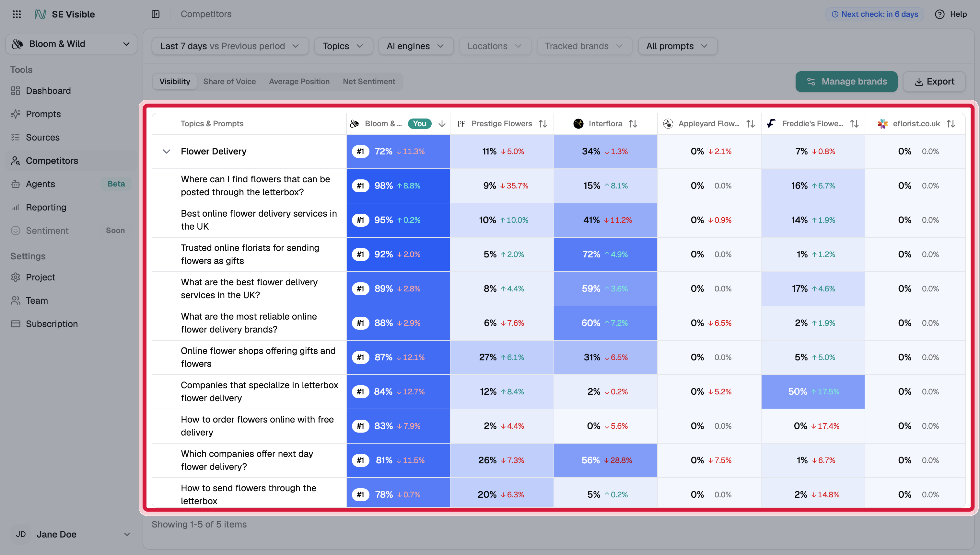980x555 pixels.
Task: Open the AI engines filter dropdown
Action: click(x=416, y=46)
